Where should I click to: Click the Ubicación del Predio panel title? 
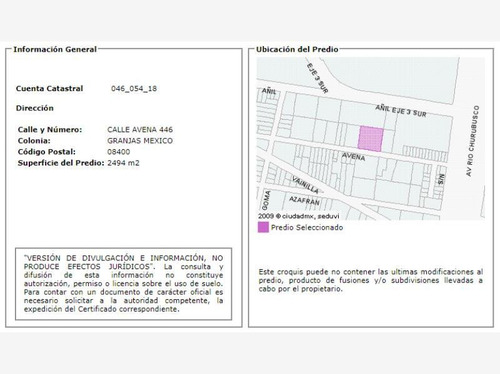297,49
